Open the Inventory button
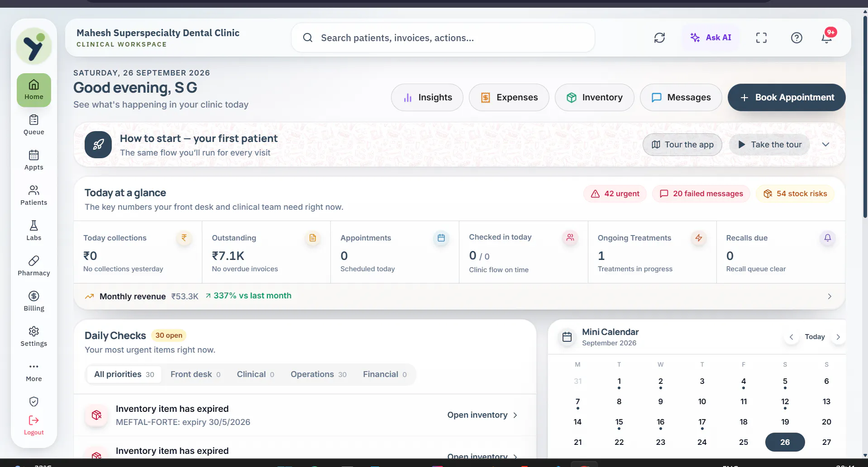Screen dimensions: 868x467 595,98
